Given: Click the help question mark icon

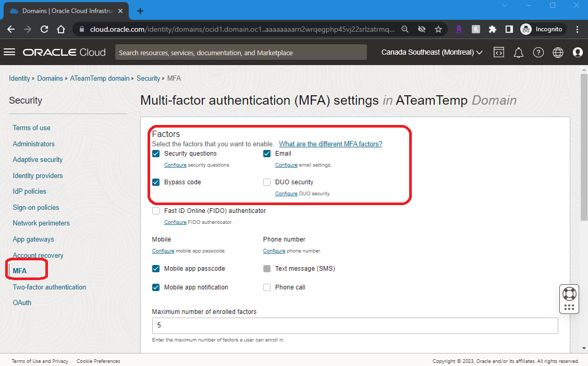Looking at the screenshot, I should tap(538, 53).
